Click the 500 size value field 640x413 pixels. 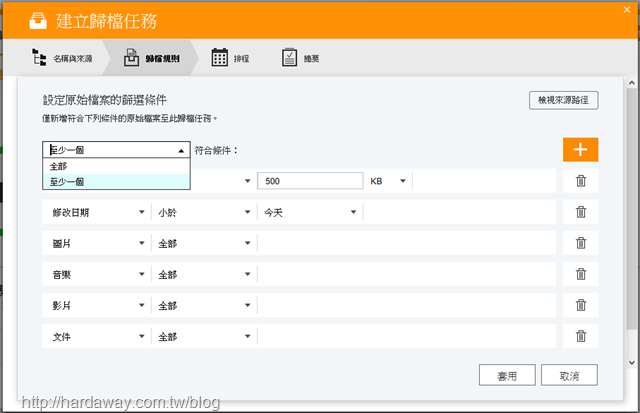[310, 181]
